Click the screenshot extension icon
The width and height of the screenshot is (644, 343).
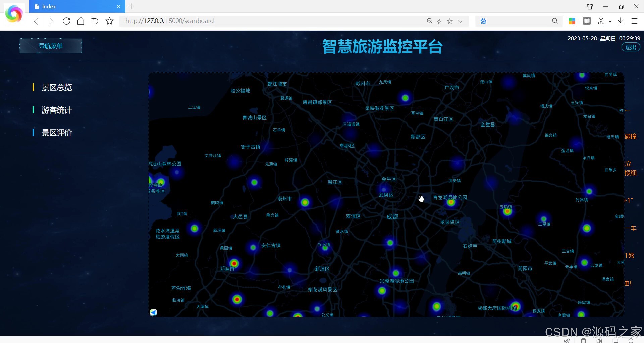587,21
